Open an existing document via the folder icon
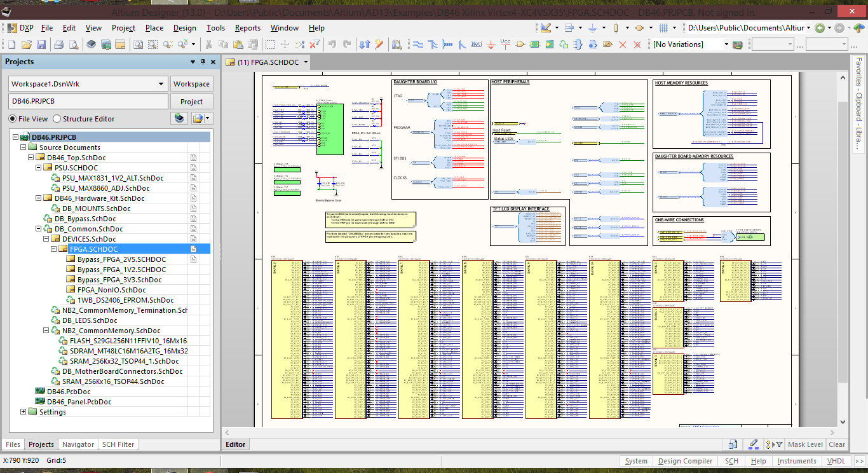 pos(27,45)
